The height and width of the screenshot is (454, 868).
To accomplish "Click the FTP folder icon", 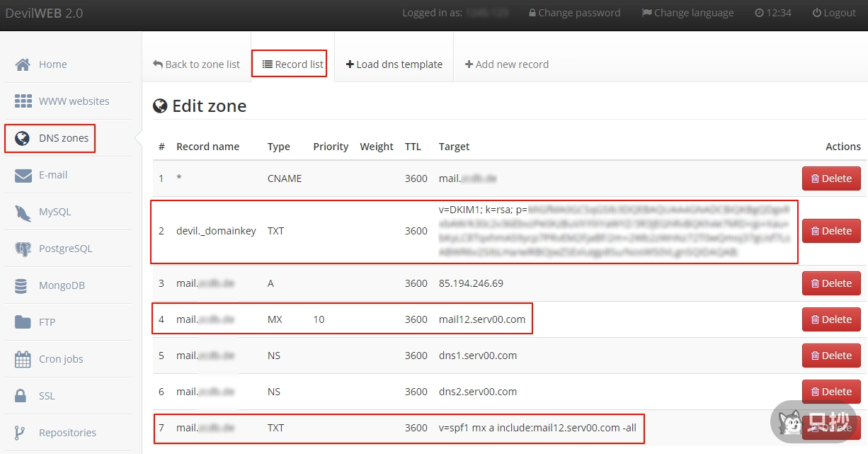I will click(23, 322).
